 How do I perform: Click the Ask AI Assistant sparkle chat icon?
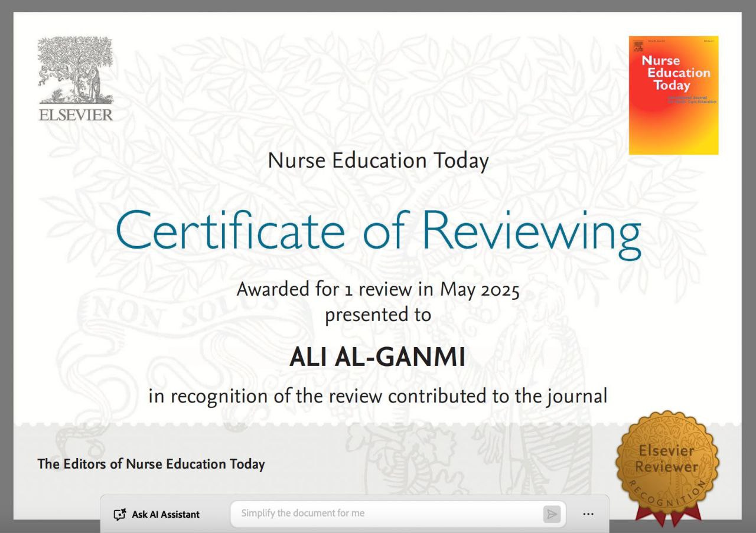120,514
